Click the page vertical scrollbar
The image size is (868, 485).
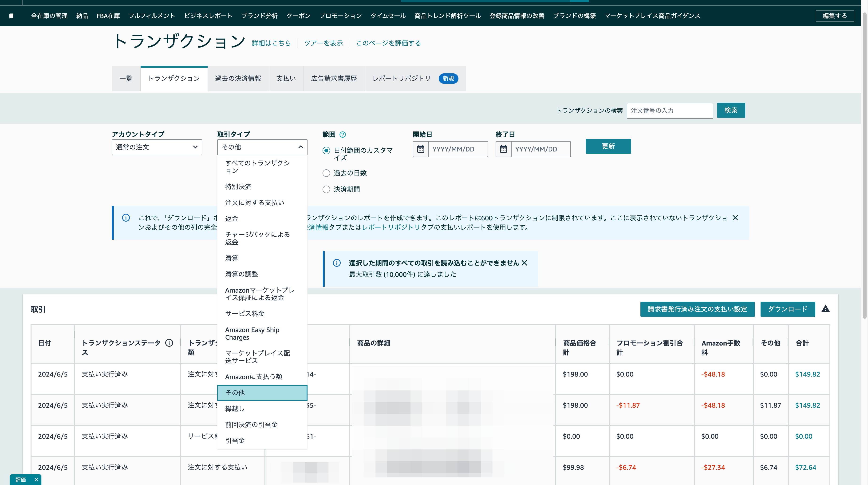(x=864, y=165)
